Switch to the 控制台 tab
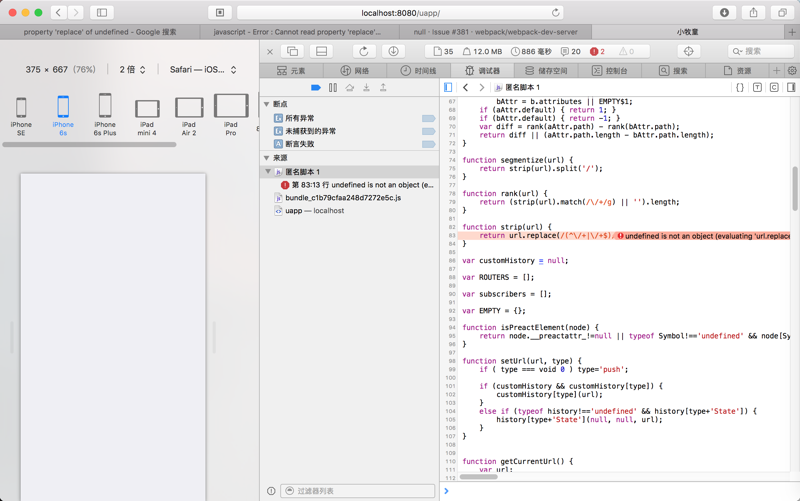This screenshot has height=501, width=800. click(x=610, y=71)
